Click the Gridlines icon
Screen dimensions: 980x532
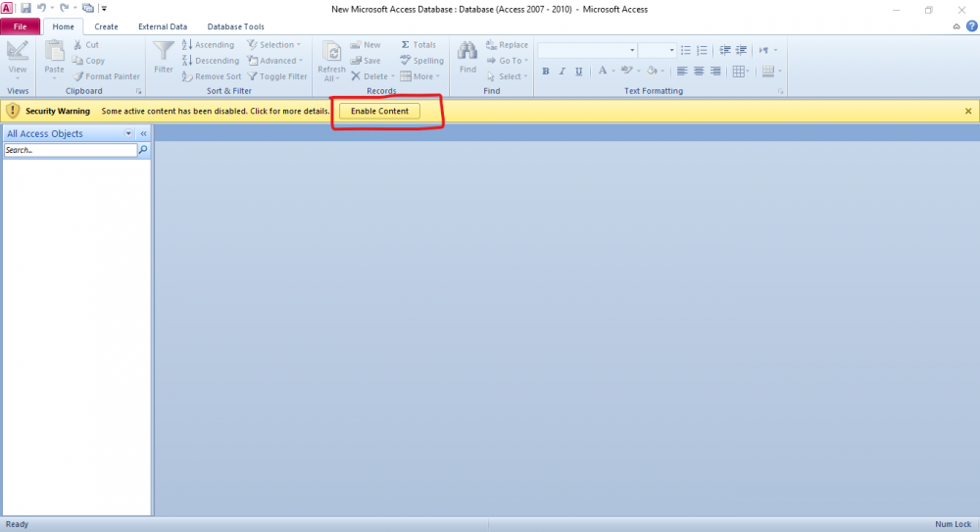tap(739, 72)
